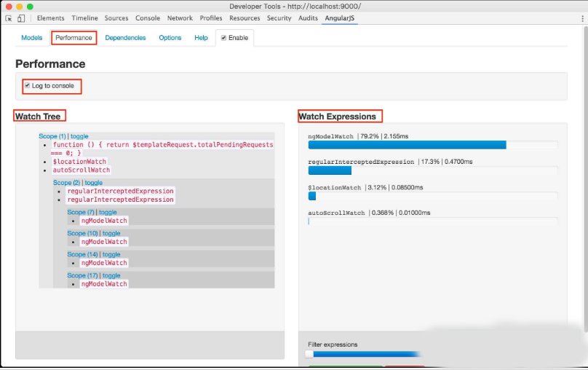Toggle Scope (1) in watch tree
Image resolution: width=588 pixels, height=370 pixels.
[x=79, y=136]
